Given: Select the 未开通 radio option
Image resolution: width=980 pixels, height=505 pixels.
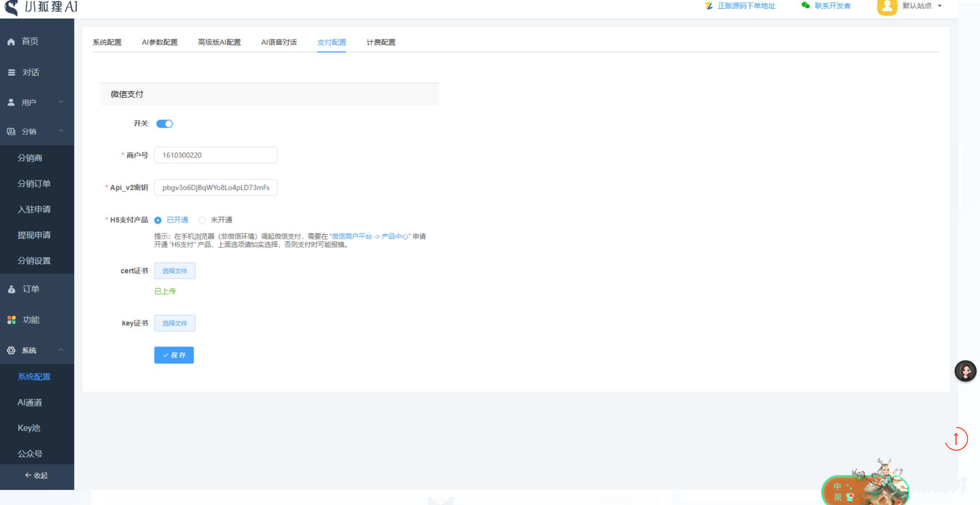Looking at the screenshot, I should [202, 220].
